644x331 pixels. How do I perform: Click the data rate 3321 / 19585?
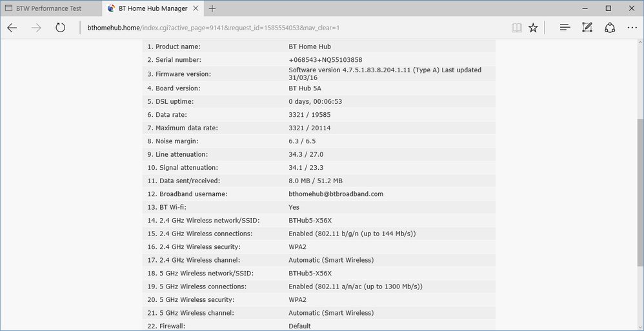pyautogui.click(x=310, y=115)
